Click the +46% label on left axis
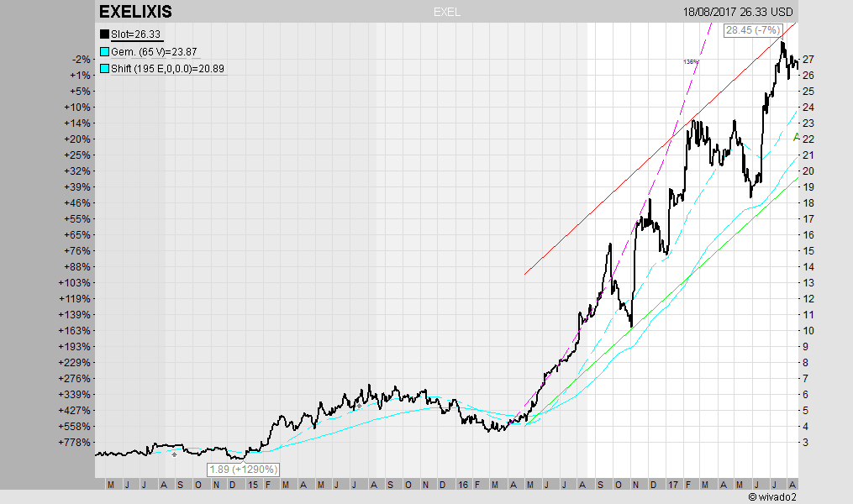The height and width of the screenshot is (504, 853). click(77, 203)
